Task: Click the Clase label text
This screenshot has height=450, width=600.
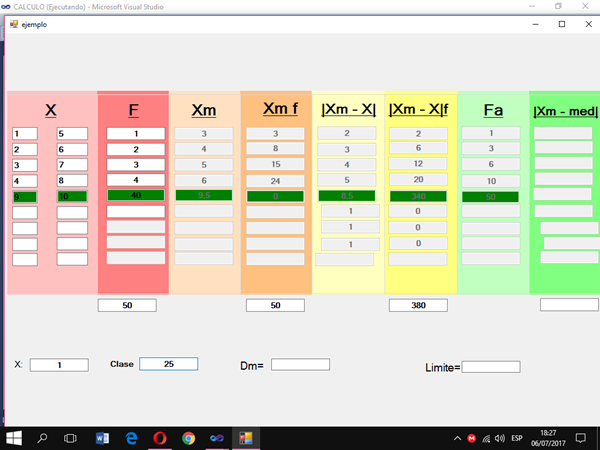Action: (122, 364)
